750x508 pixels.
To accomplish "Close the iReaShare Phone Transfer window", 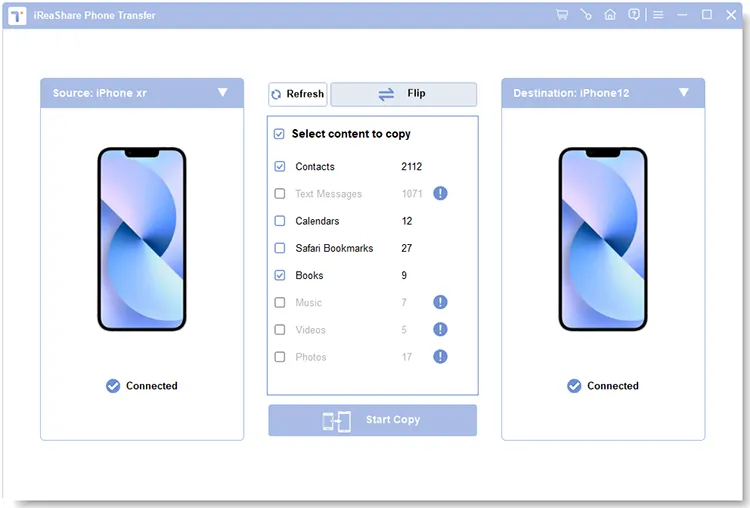I will 731,15.
